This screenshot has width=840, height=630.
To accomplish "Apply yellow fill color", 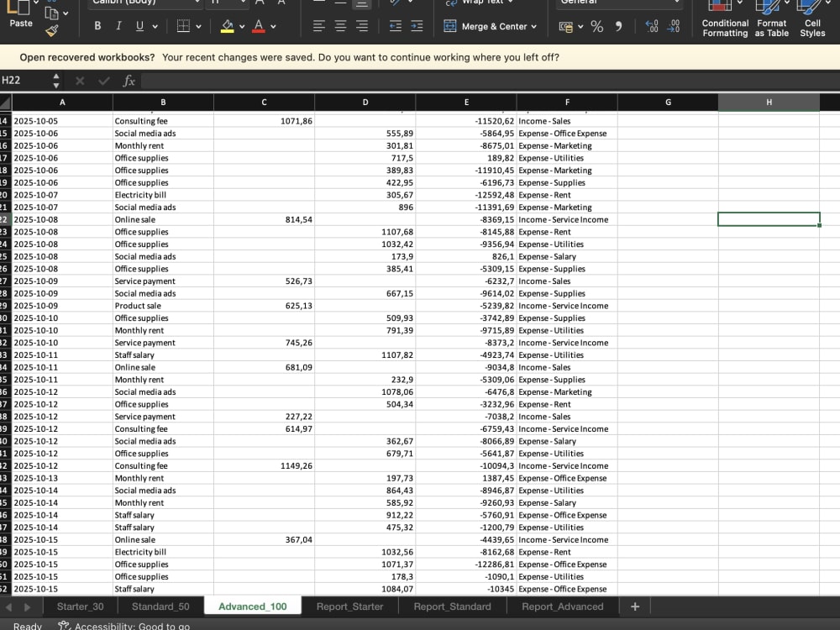I will coord(227,26).
